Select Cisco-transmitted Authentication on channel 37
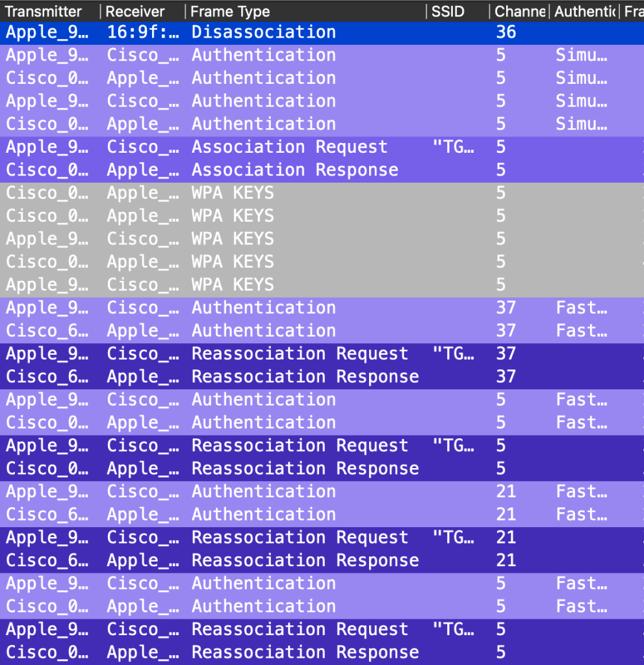The width and height of the screenshot is (644, 665). pos(263,331)
